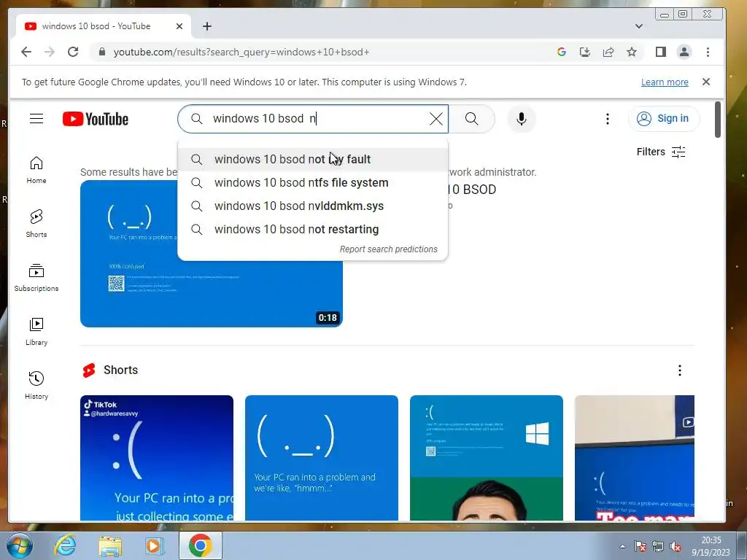
Task: Reload the page in Chrome
Action: 73,52
